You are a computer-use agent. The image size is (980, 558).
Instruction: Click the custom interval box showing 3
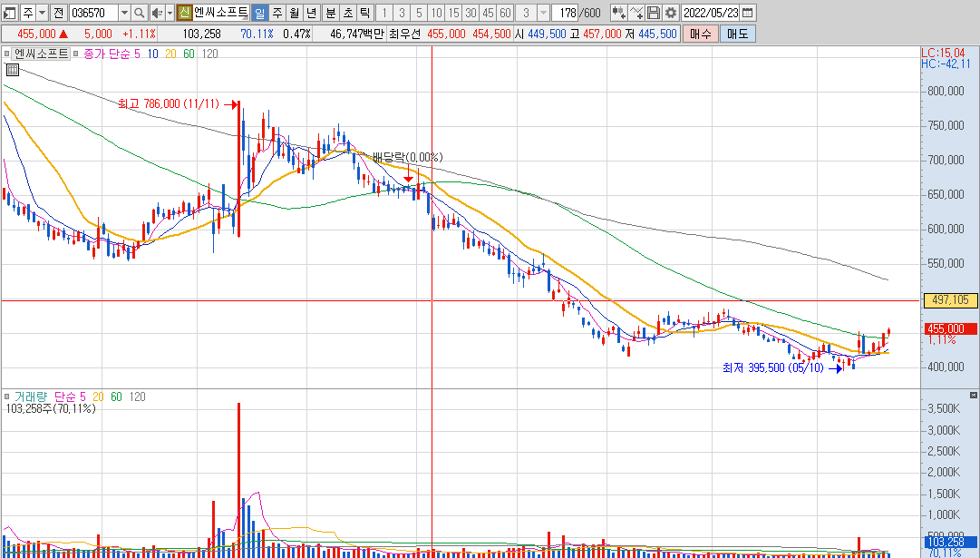click(x=526, y=13)
